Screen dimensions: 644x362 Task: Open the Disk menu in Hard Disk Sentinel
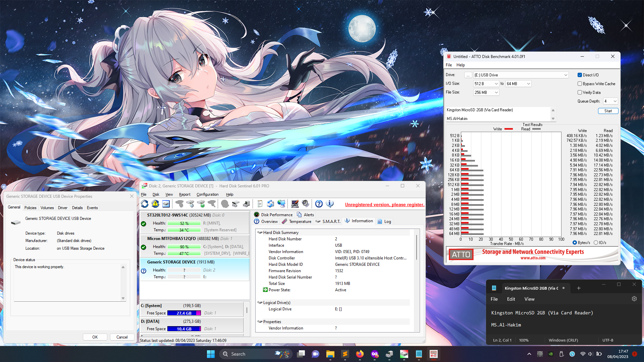(156, 194)
